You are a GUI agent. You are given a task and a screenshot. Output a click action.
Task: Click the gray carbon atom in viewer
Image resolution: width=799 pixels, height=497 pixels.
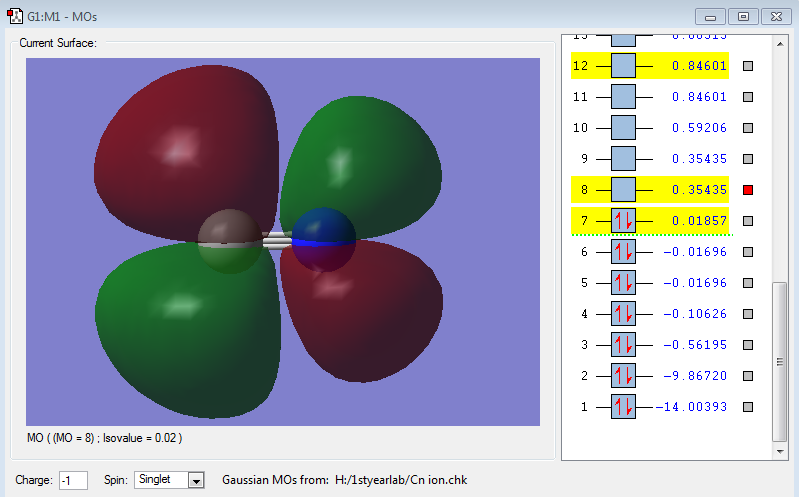click(x=230, y=241)
